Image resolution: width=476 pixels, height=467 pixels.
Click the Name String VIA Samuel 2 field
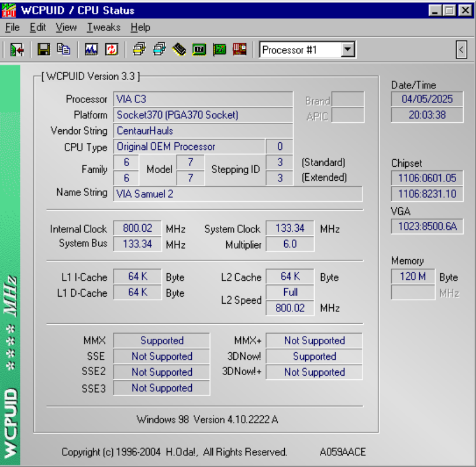pyautogui.click(x=237, y=194)
